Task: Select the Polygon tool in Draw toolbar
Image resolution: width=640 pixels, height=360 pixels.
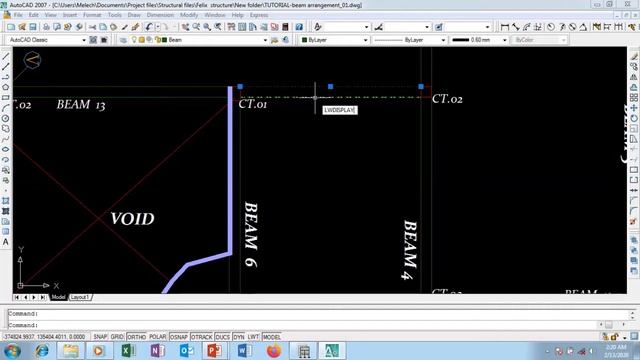Action: coord(6,87)
